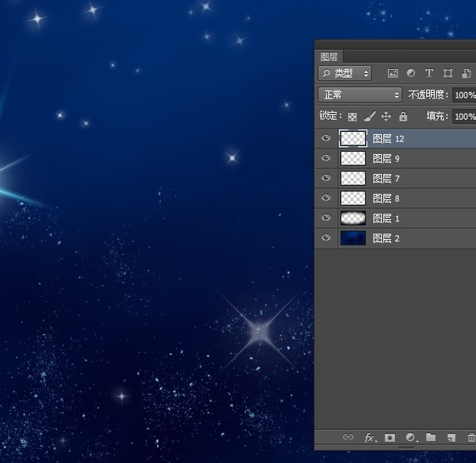Toggle visibility of 图层 8
Image resolution: width=476 pixels, height=463 pixels.
[x=326, y=198]
